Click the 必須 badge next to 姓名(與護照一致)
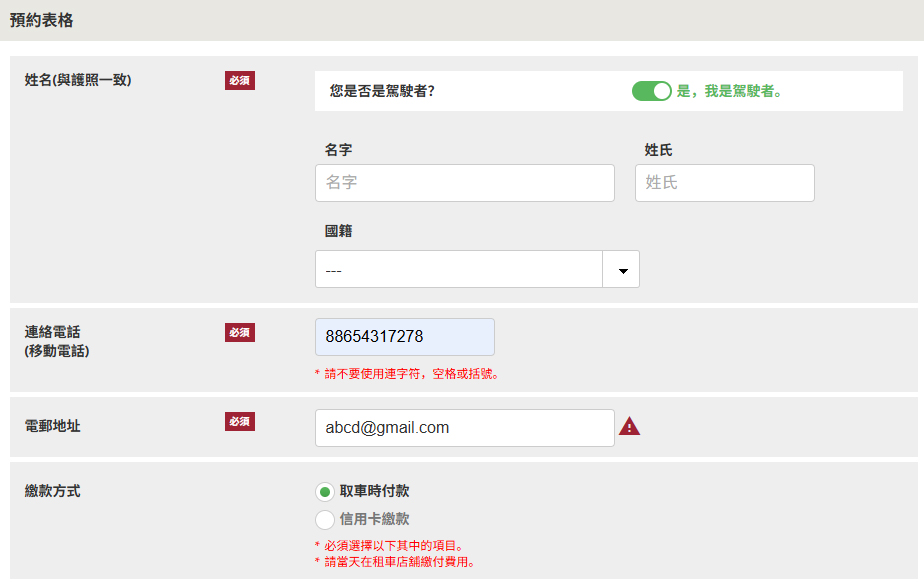The image size is (924, 585). (239, 81)
